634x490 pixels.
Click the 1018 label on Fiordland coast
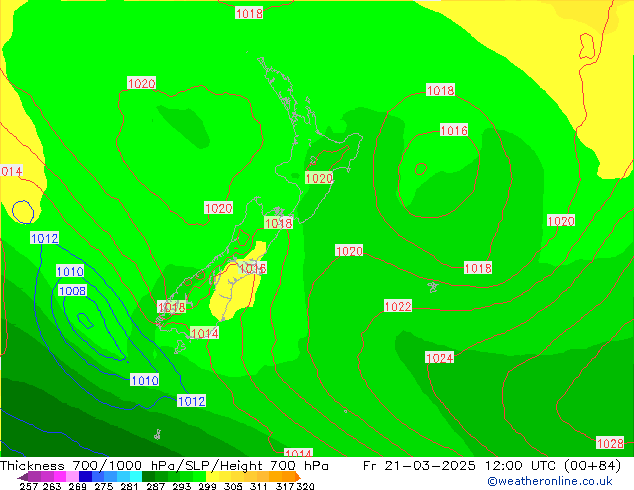pos(171,307)
